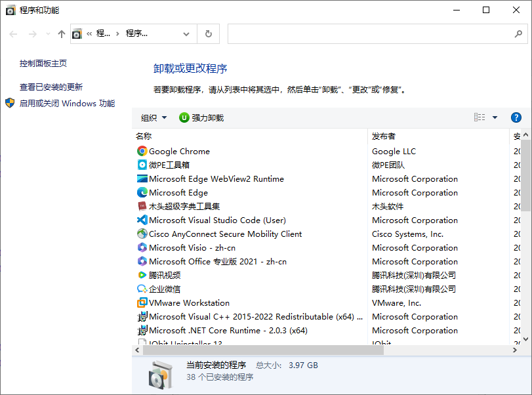Viewport: 532px width, 395px height.
Task: Open the recent locations dropdown arrow
Action: 48,34
